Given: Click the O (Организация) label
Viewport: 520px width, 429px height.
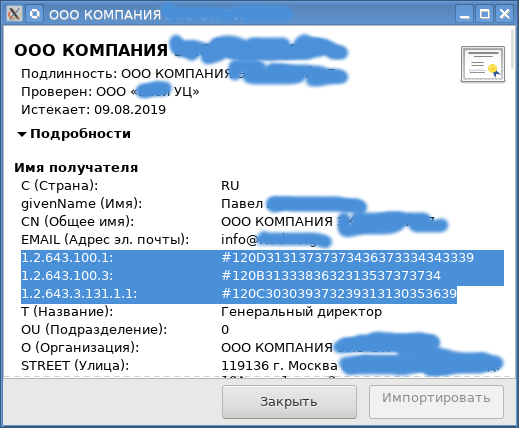Looking at the screenshot, I should 80,348.
